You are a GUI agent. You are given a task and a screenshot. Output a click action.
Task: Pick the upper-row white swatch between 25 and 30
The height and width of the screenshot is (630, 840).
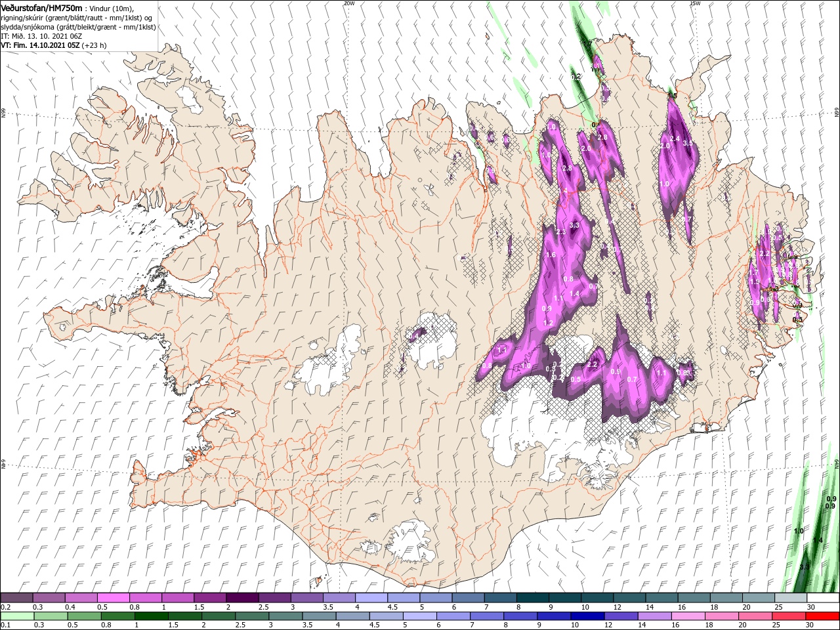pos(790,598)
